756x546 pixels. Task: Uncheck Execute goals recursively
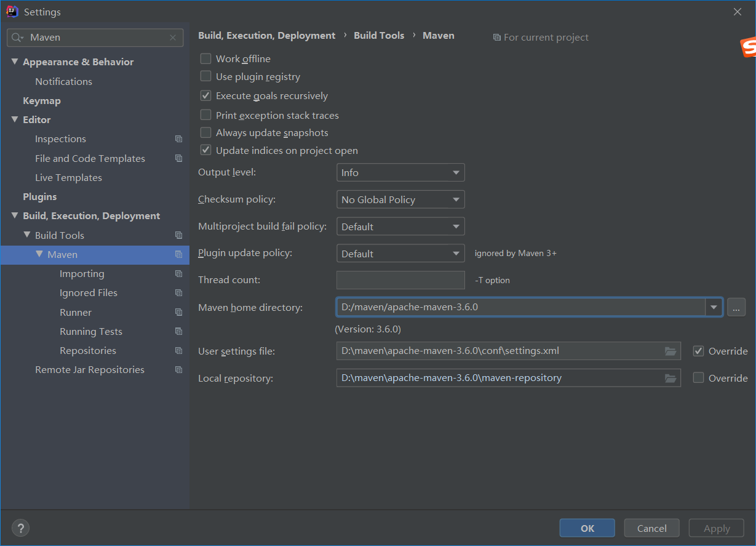(206, 95)
